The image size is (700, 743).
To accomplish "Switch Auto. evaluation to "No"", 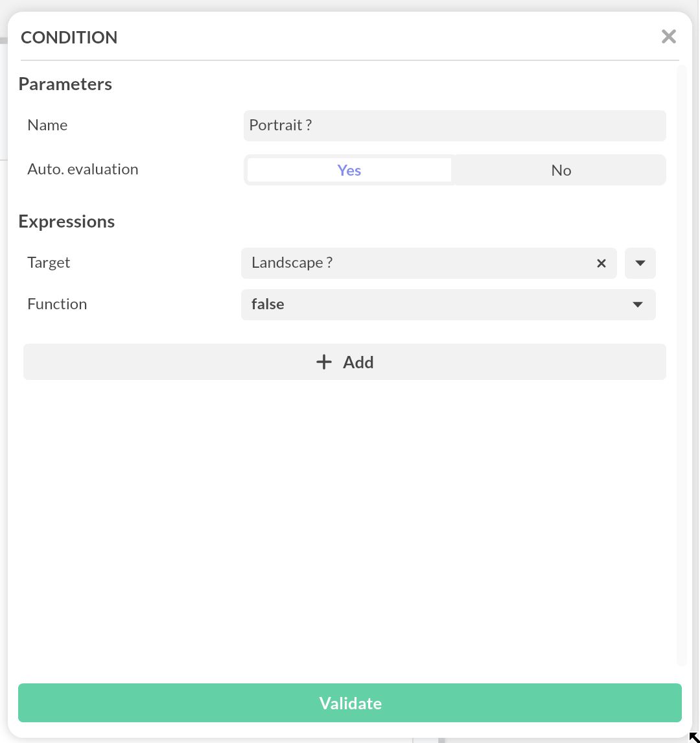I will (560, 170).
